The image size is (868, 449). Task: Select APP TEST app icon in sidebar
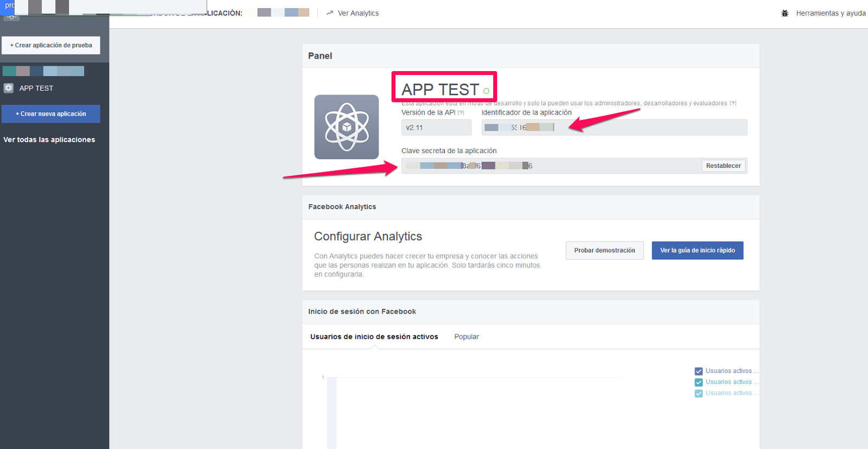(9, 88)
